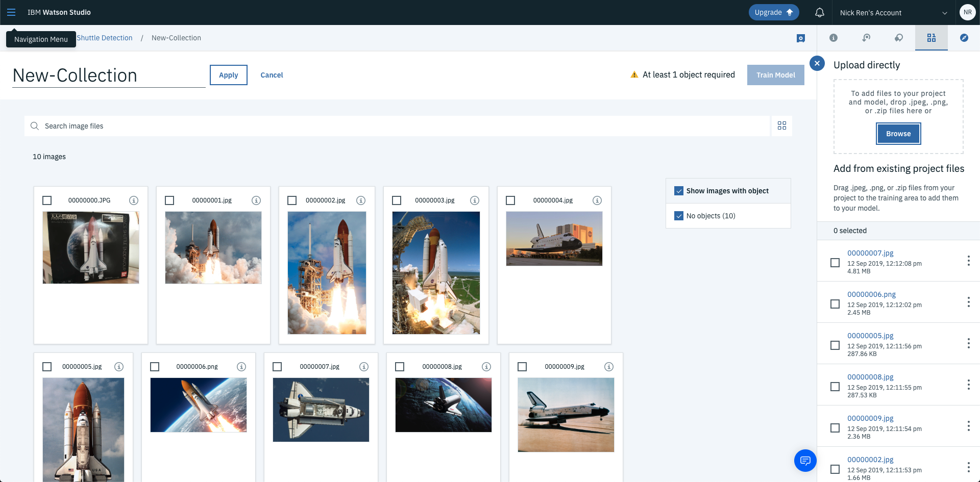Image resolution: width=980 pixels, height=482 pixels.
Task: Show info for 00000006.png card
Action: (241, 367)
